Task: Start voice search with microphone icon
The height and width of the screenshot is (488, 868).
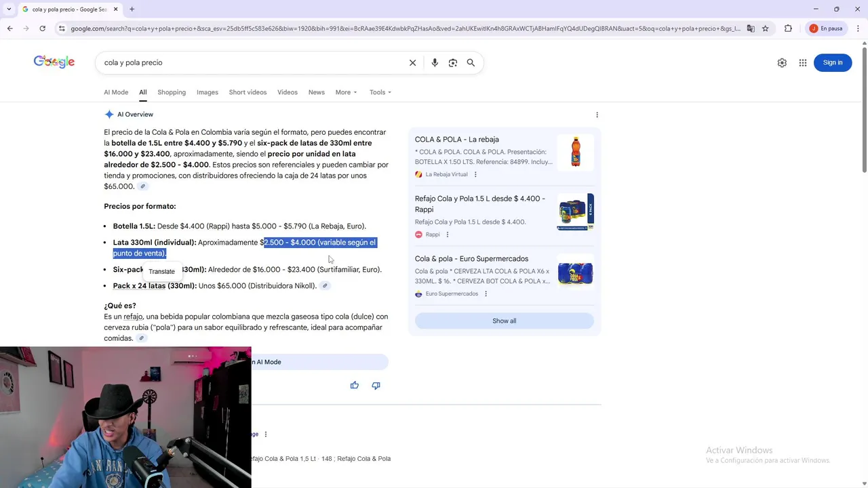Action: coord(435,62)
